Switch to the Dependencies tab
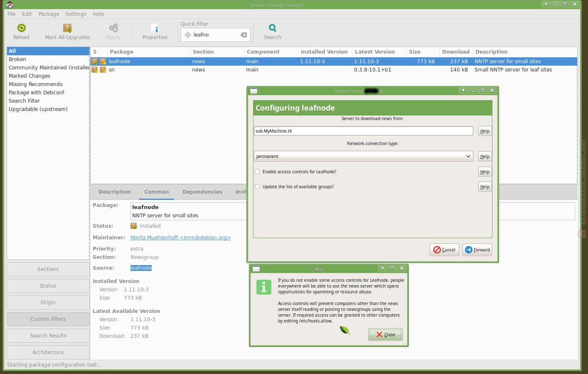Image resolution: width=588 pixels, height=374 pixels. click(x=202, y=192)
